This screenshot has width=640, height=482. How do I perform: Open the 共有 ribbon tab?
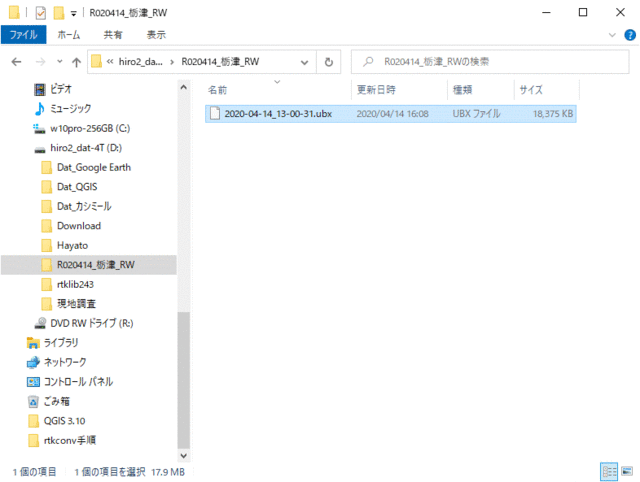tap(113, 35)
